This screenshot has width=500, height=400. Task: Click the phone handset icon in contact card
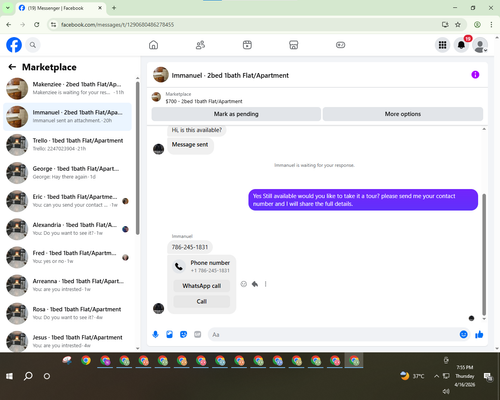click(179, 266)
